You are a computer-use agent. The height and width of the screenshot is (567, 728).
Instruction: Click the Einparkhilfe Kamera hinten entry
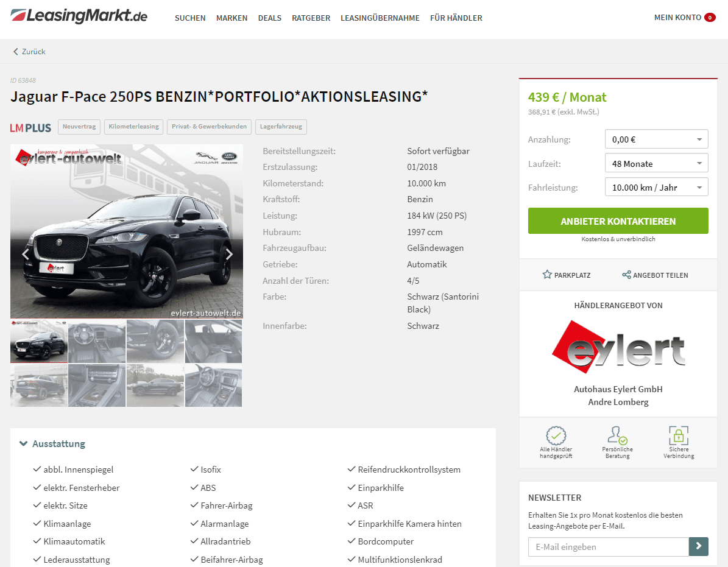pyautogui.click(x=409, y=524)
